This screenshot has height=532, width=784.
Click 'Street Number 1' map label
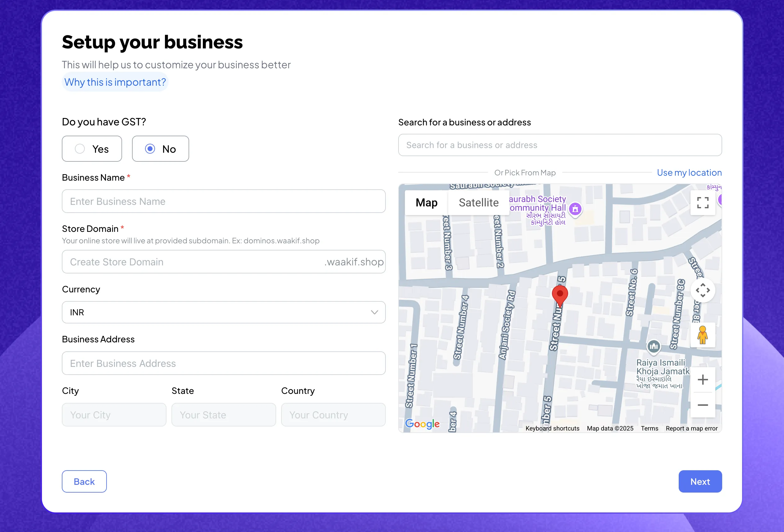click(x=411, y=376)
